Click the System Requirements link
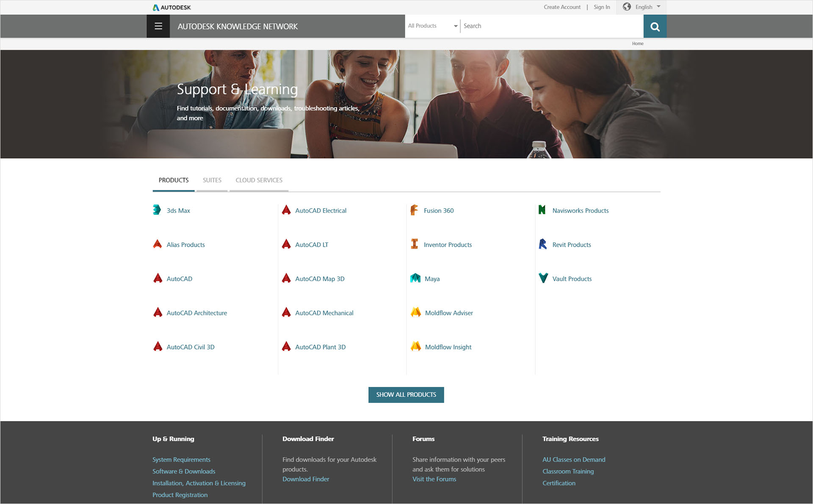 [181, 460]
